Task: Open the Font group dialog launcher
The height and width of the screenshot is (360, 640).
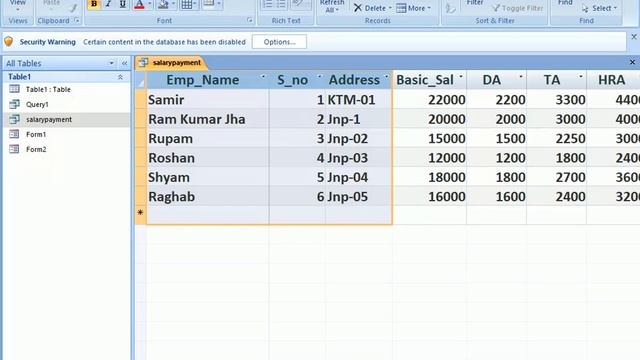Action: (x=250, y=20)
